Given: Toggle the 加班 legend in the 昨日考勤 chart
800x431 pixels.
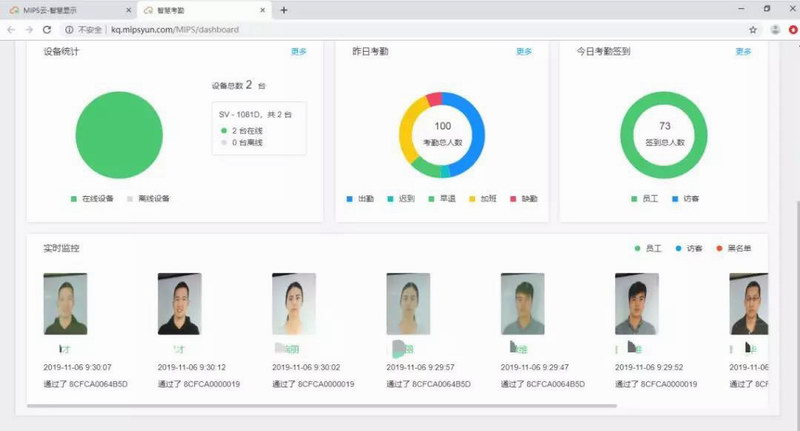Looking at the screenshot, I should (x=481, y=199).
